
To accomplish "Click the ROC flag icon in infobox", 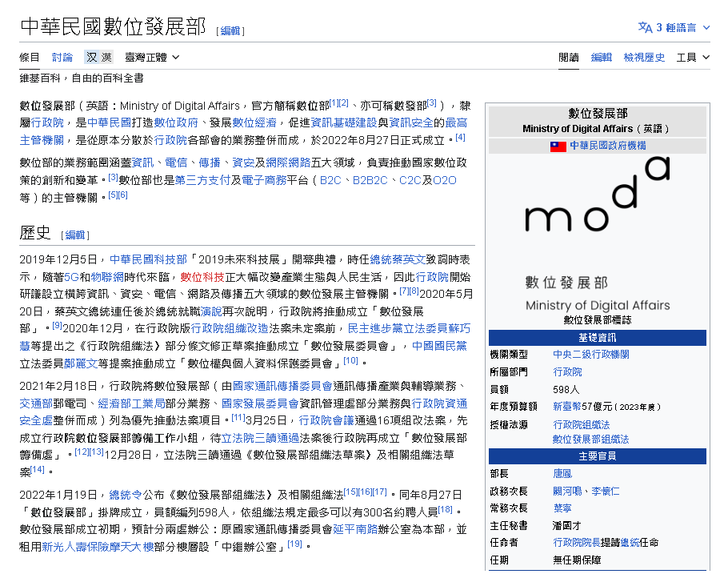I will (x=558, y=146).
